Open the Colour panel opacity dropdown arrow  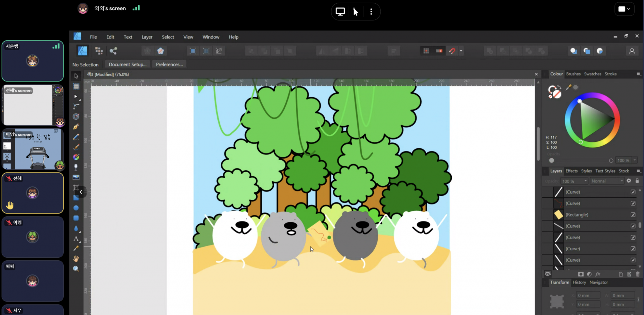point(635,160)
